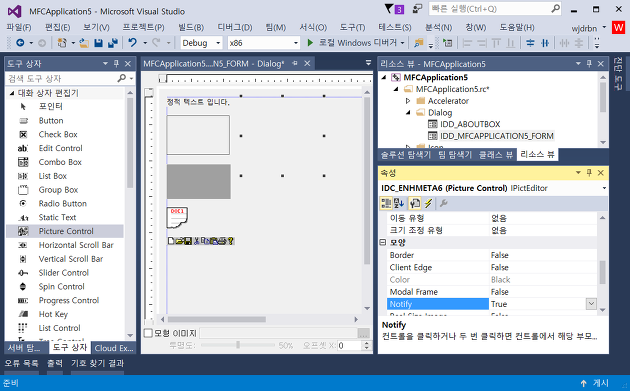Select the Slider Control toolbox item
Viewport: 630px width, 391px height.
(63, 273)
